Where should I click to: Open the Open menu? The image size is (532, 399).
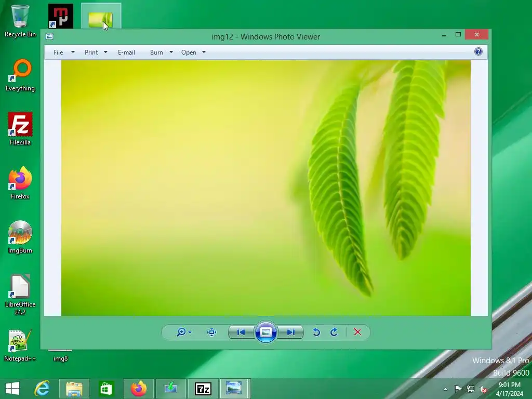[x=189, y=52]
